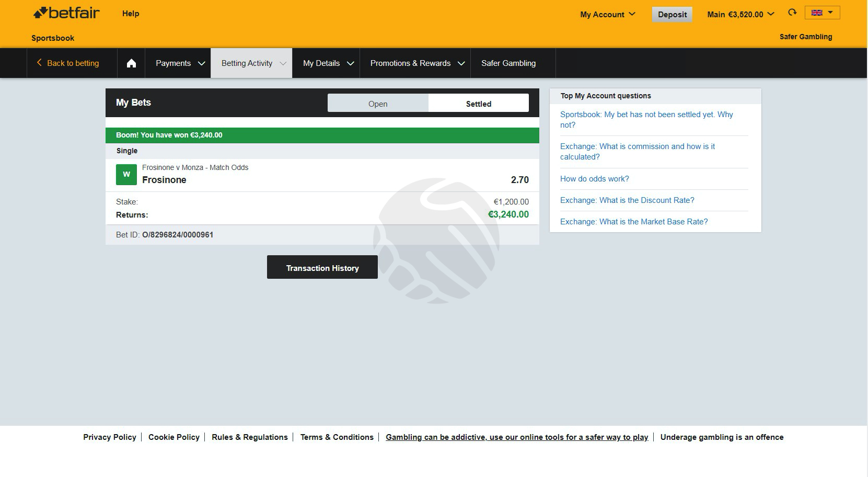Click the green W result badge

tap(126, 175)
